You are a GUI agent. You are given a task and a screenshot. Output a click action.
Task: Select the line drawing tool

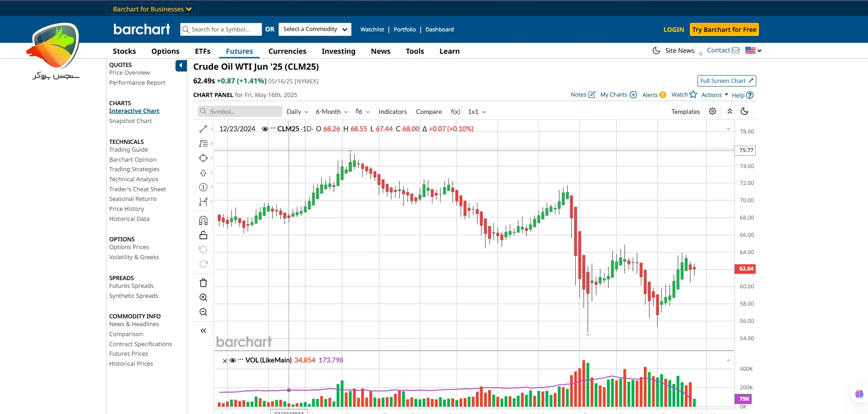[x=203, y=129]
